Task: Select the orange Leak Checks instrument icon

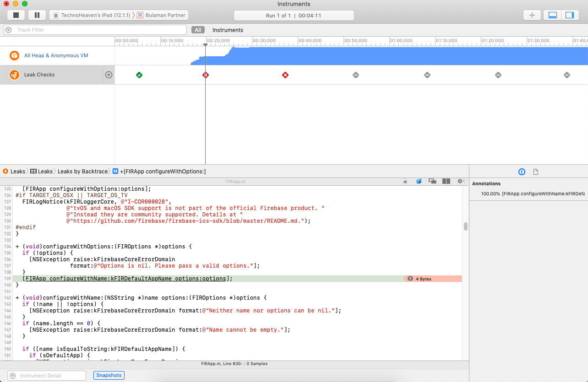Action: [14, 75]
